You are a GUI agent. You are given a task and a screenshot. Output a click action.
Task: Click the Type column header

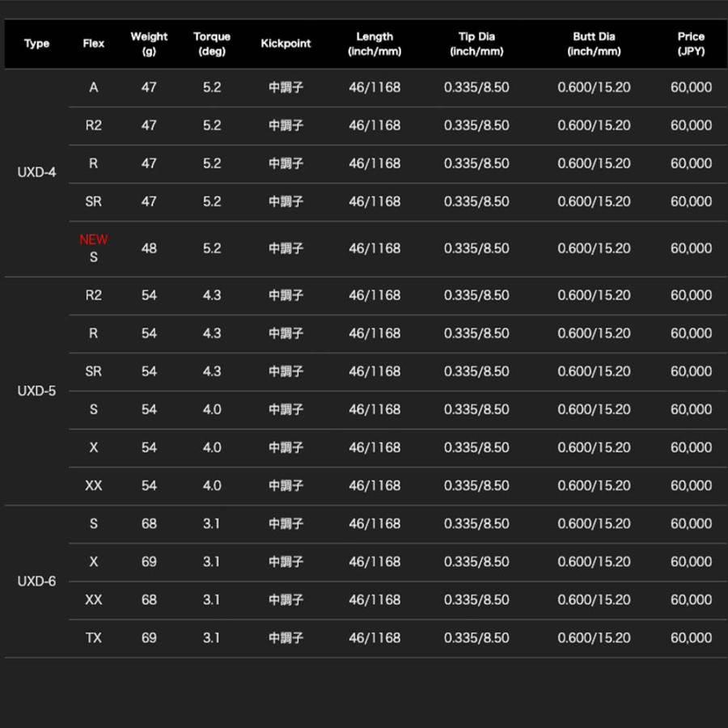pos(36,44)
